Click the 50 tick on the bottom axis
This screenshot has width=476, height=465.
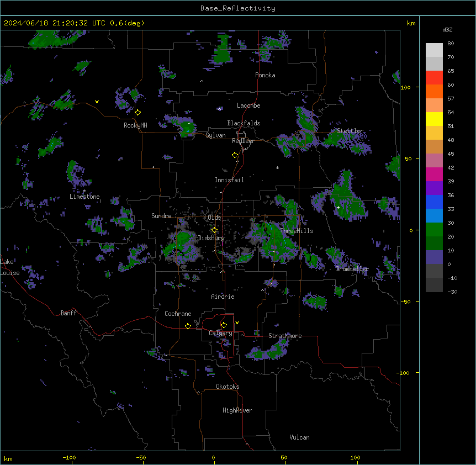(x=284, y=457)
